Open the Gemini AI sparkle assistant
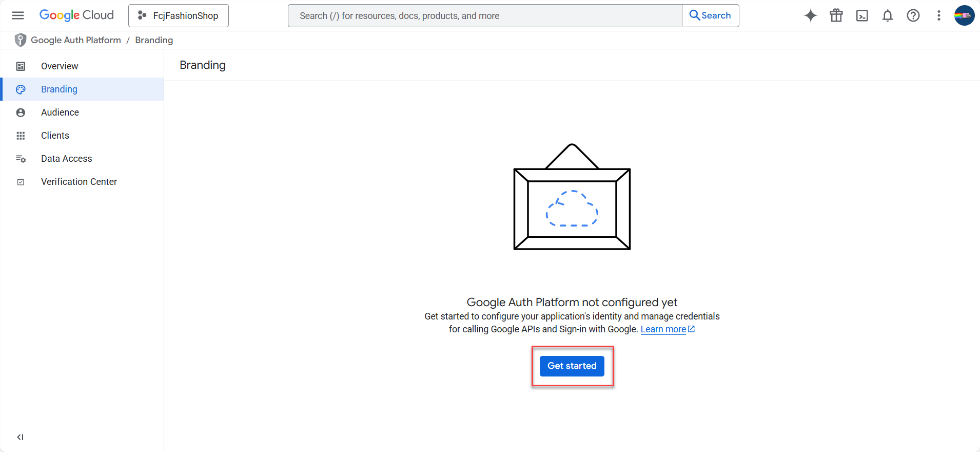The width and height of the screenshot is (980, 452). pos(811,15)
